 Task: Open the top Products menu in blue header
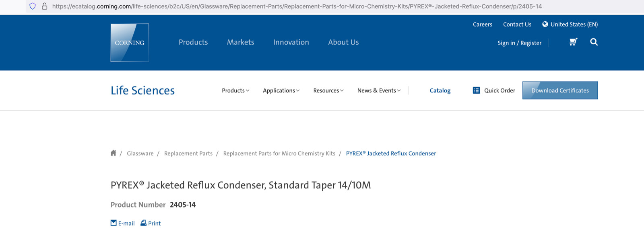[x=193, y=42]
